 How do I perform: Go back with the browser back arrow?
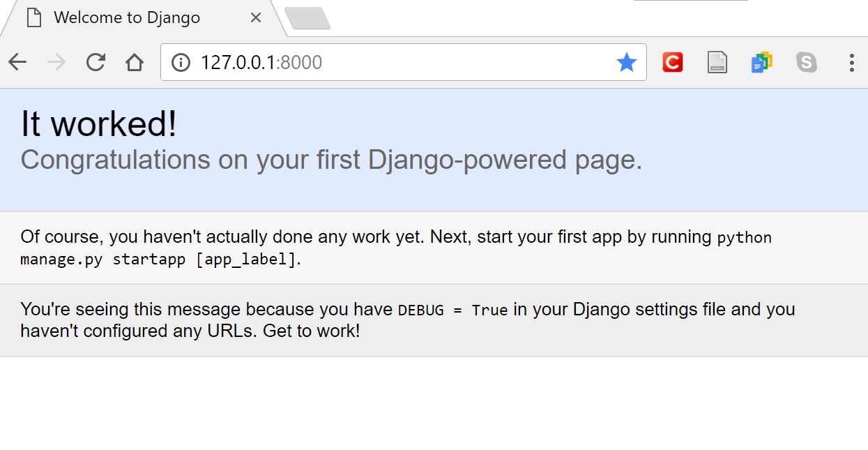coord(17,63)
